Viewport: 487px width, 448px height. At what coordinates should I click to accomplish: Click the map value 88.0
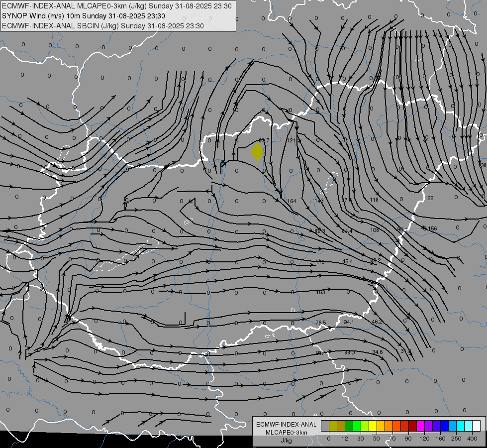coord(349,352)
